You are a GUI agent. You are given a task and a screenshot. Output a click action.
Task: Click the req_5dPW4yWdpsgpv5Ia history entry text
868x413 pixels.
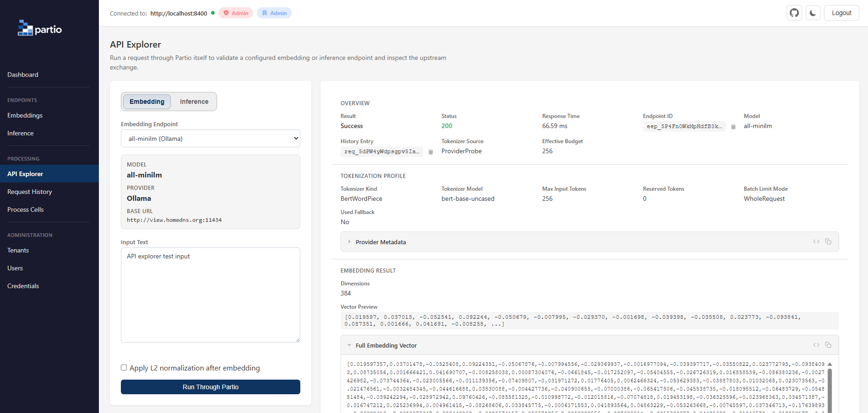click(x=382, y=151)
